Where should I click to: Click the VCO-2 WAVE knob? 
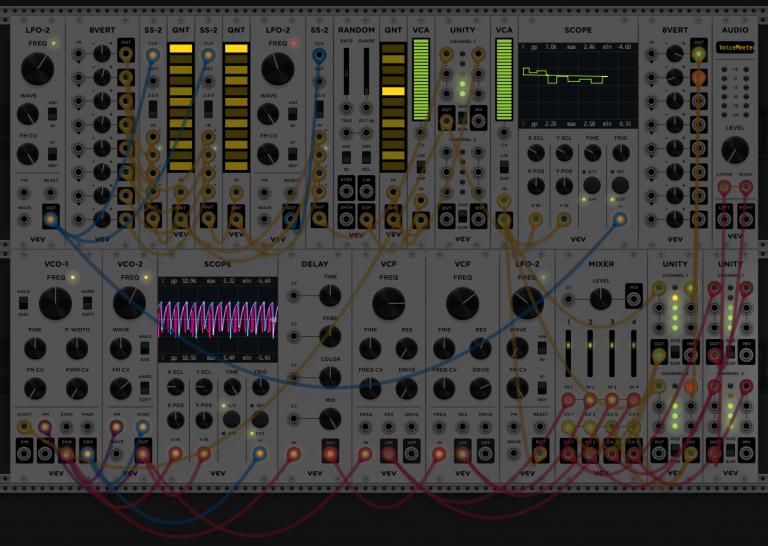pyautogui.click(x=120, y=348)
